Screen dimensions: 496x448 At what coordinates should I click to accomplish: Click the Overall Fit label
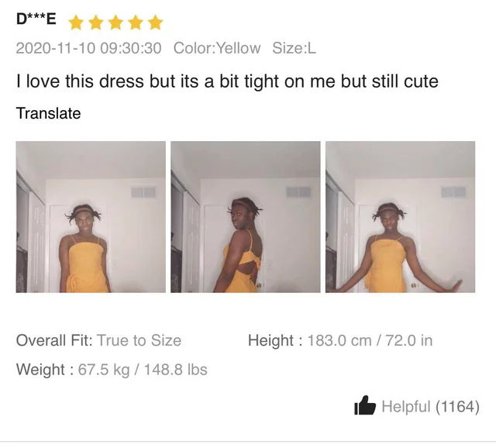coord(54,340)
